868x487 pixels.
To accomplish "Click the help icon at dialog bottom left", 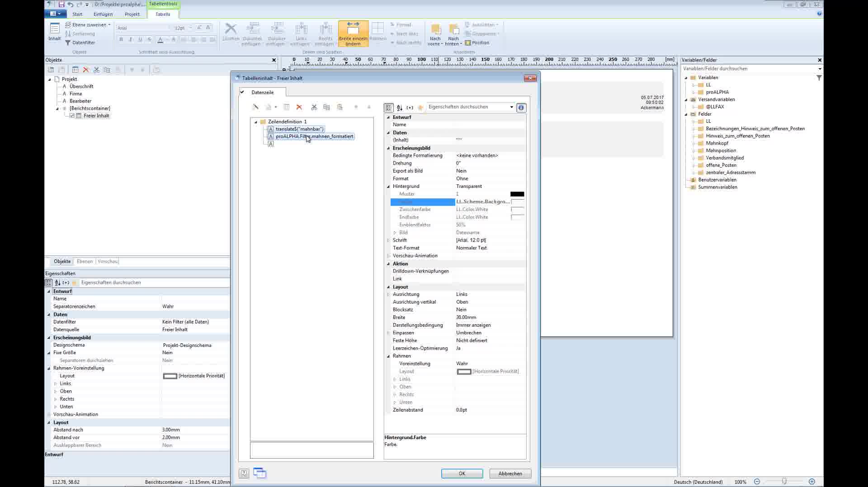I will 244,473.
